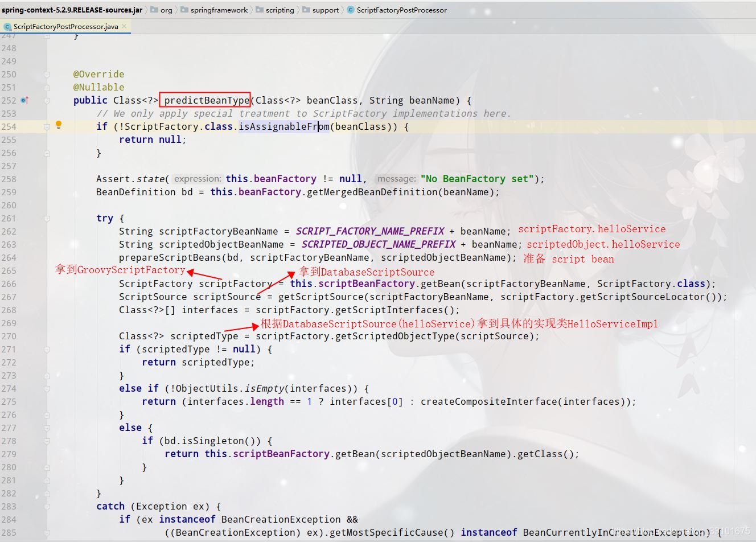Click the class icon on the ScriptFactoryPostProcessor.java tab
Image resolution: width=756 pixels, height=542 pixels.
7,27
